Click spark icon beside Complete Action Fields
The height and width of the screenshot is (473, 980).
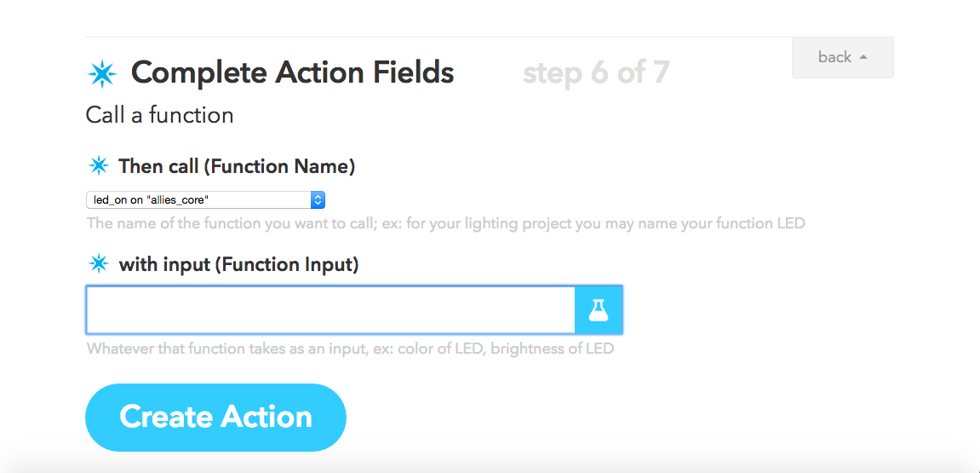102,74
